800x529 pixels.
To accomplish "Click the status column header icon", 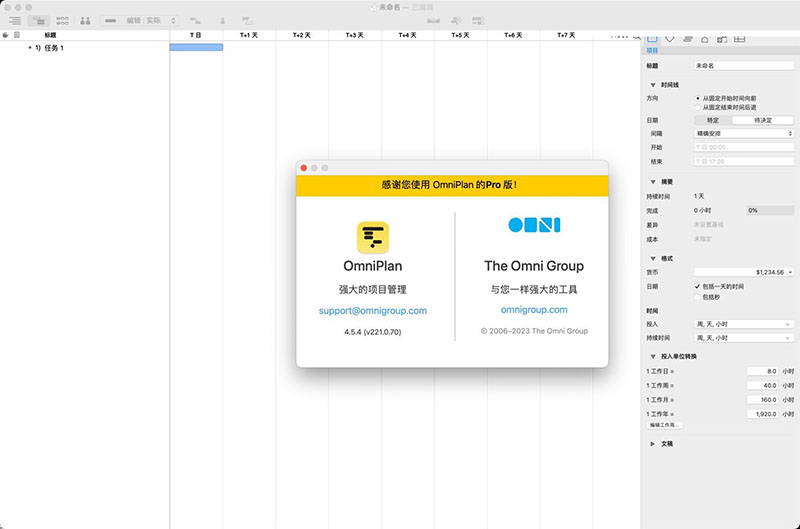I will (x=6, y=35).
